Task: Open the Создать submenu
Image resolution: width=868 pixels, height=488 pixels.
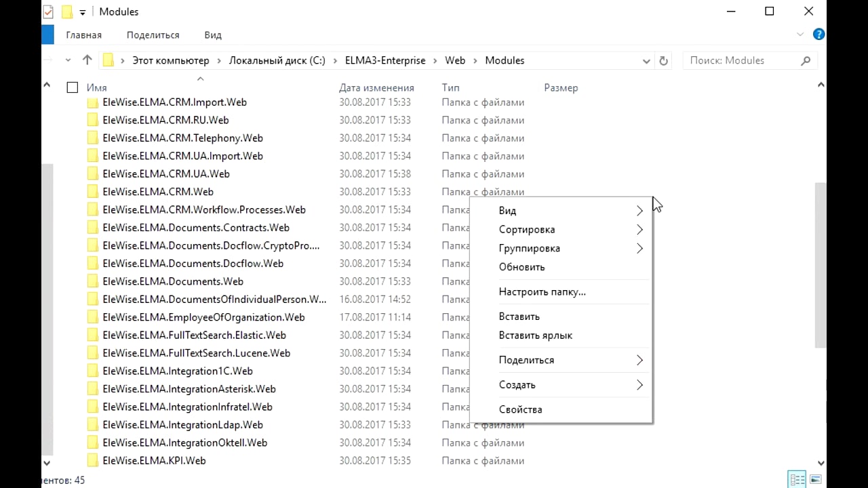Action: [561, 385]
